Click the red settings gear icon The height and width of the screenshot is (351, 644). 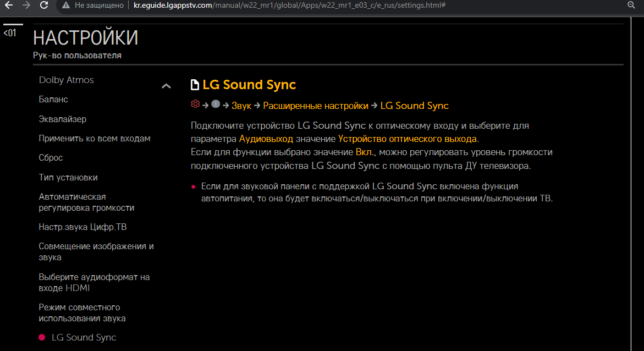[x=195, y=105]
